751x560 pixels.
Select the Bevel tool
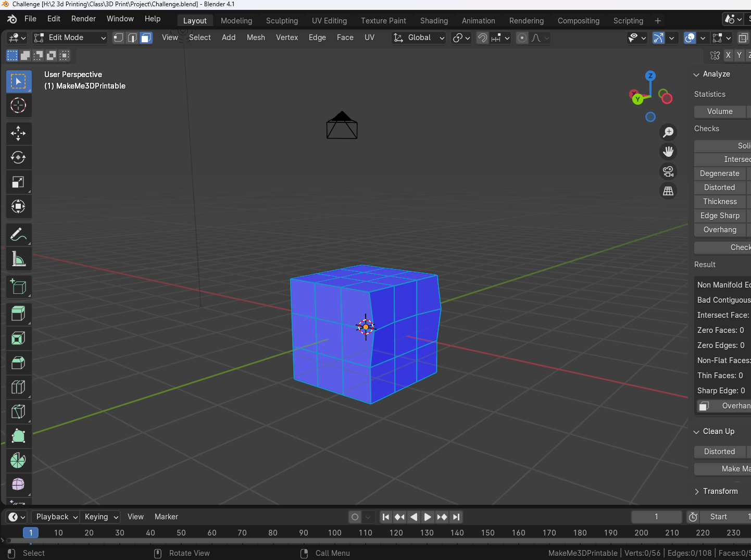pyautogui.click(x=18, y=363)
